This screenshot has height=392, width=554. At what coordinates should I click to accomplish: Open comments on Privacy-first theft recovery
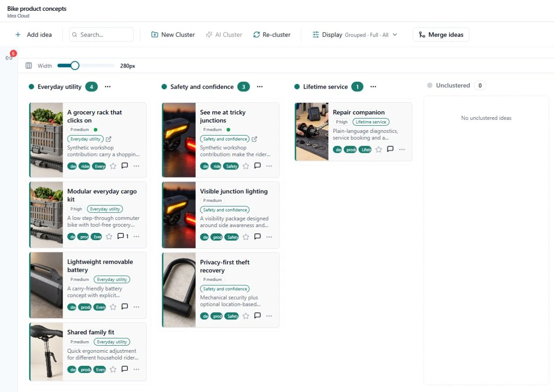point(258,316)
